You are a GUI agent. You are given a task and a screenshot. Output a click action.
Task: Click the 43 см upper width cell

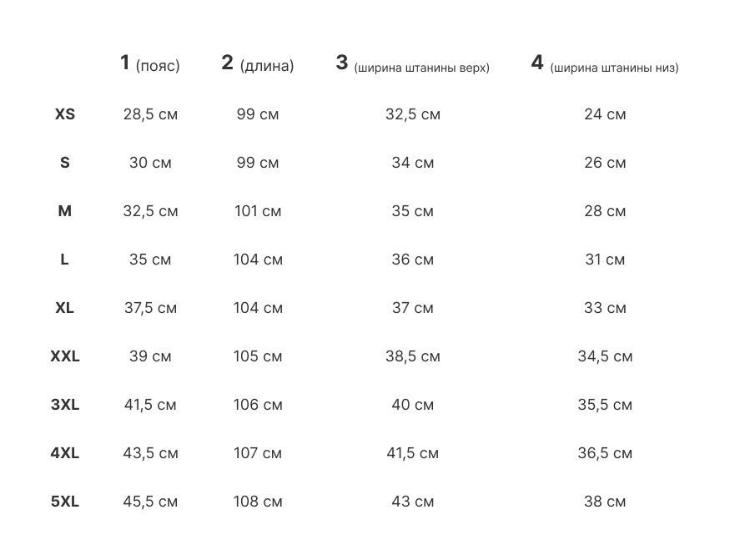[x=412, y=502]
